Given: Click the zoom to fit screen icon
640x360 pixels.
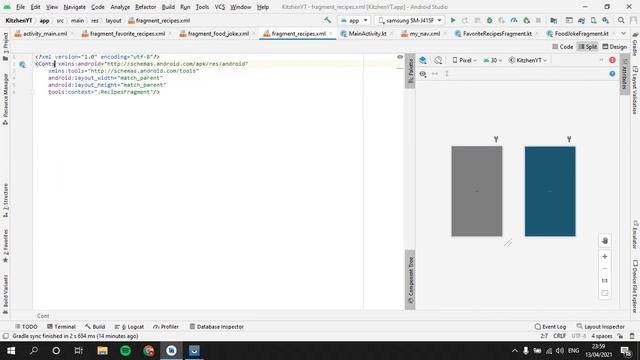Looking at the screenshot, I should 605,293.
